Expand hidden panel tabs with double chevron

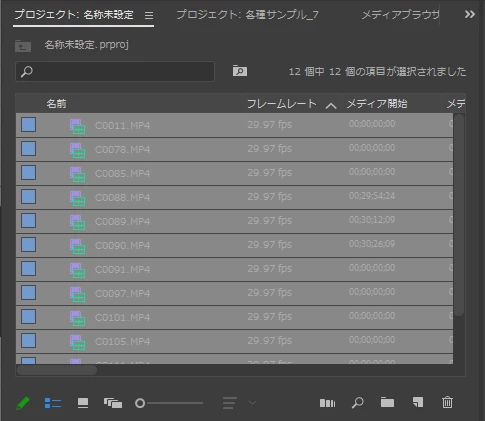tap(470, 14)
